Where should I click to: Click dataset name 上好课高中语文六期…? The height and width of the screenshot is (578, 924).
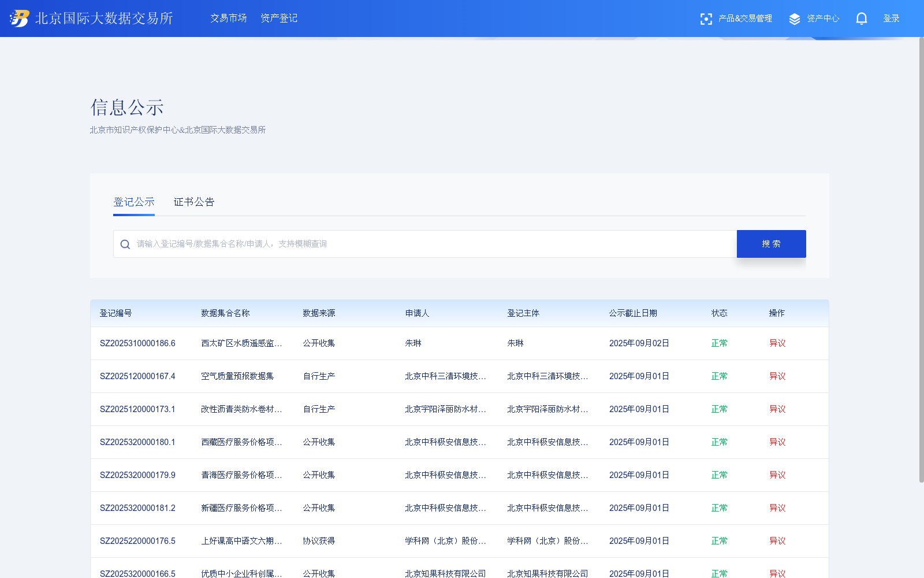click(241, 541)
